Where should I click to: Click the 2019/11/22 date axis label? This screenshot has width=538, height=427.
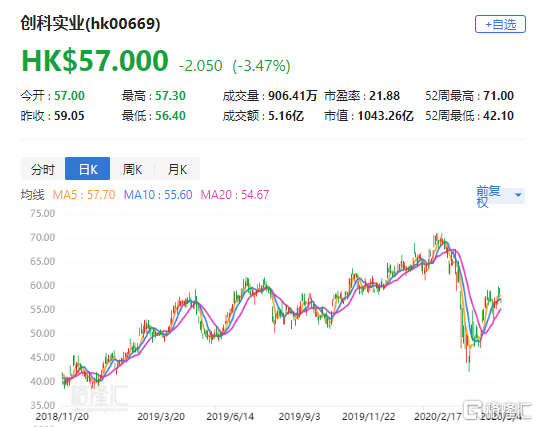pyautogui.click(x=369, y=416)
